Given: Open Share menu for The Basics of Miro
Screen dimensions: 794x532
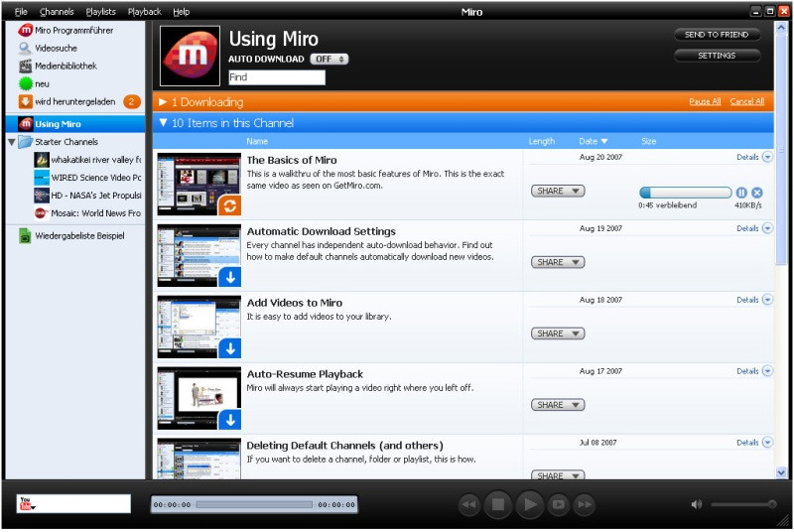Looking at the screenshot, I should [558, 191].
